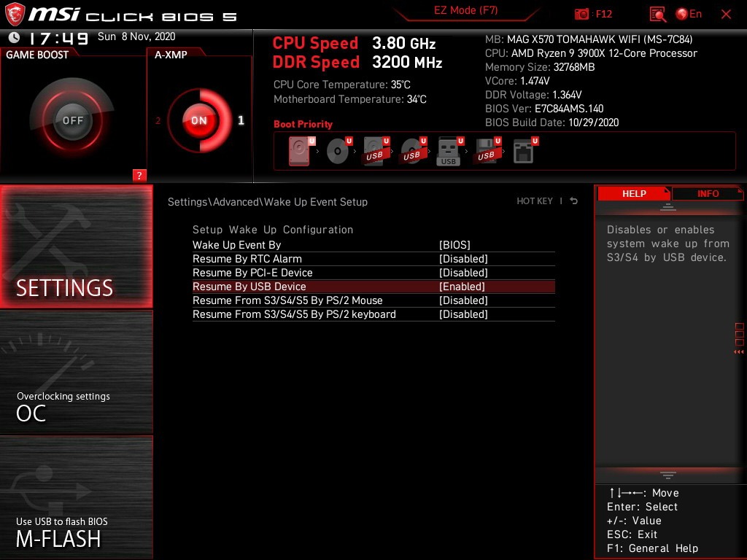Select A-XMP profile 1

(241, 120)
